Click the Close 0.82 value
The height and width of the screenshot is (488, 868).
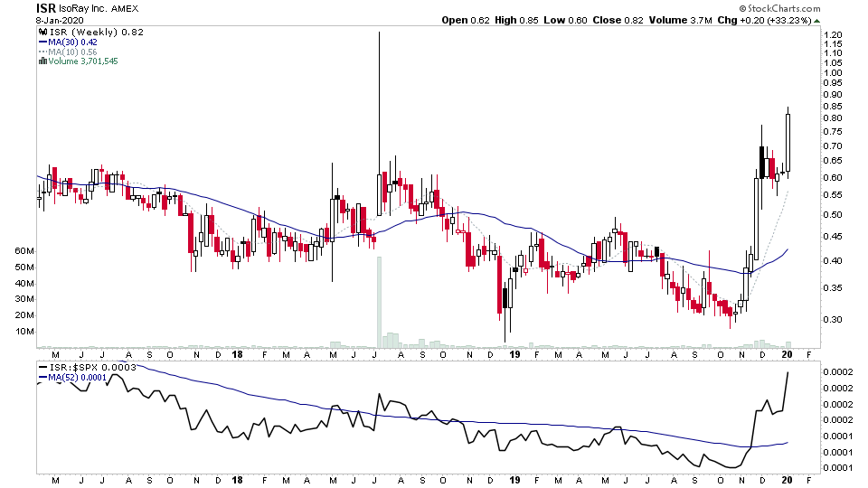pos(618,21)
